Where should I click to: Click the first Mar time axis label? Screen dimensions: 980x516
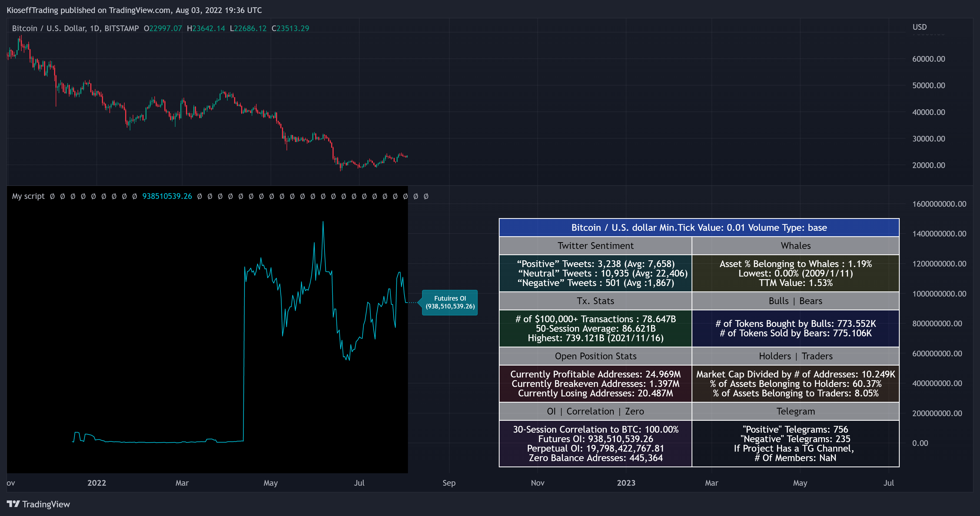(x=182, y=483)
